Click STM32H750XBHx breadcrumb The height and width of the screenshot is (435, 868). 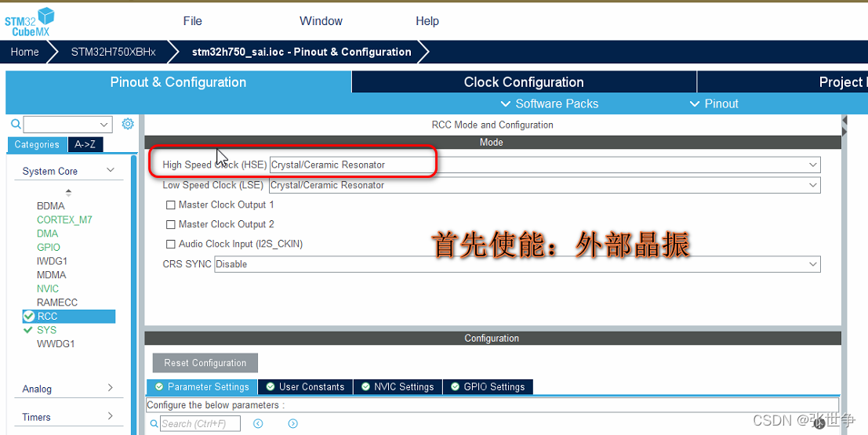114,52
